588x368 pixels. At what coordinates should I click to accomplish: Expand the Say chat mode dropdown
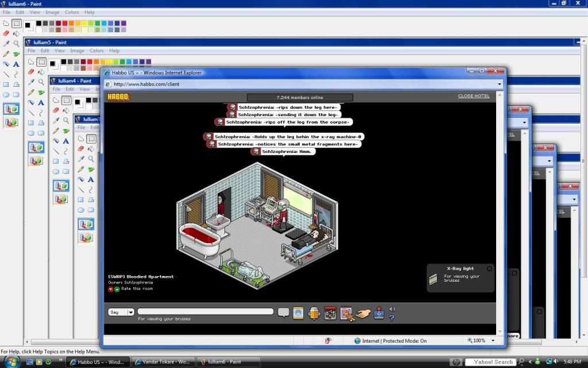pyautogui.click(x=130, y=312)
